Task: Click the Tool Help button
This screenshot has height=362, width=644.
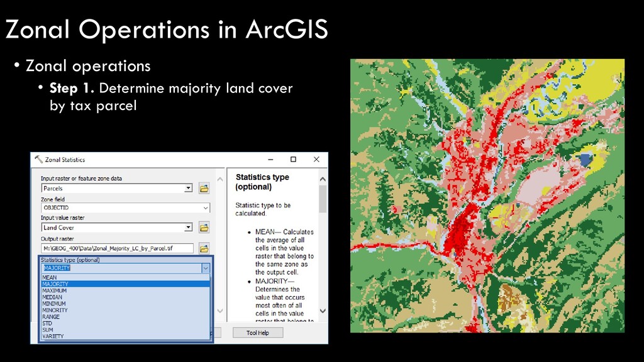Action: pyautogui.click(x=258, y=333)
